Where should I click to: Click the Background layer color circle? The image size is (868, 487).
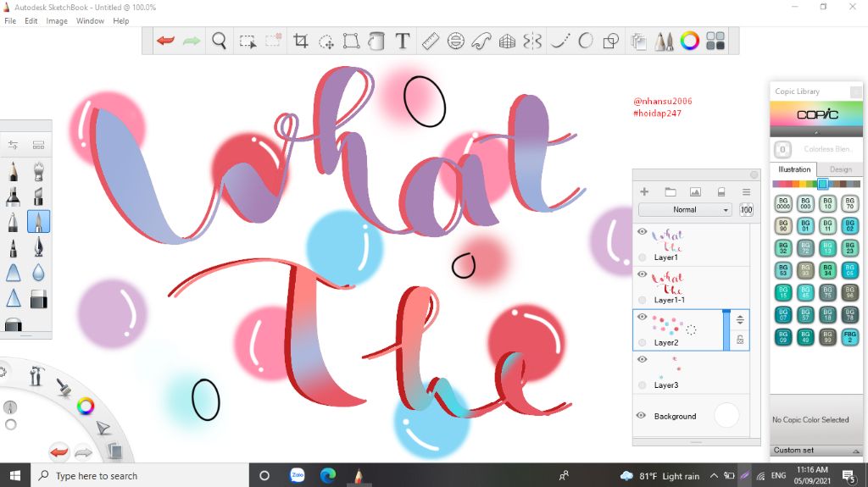coord(726,416)
